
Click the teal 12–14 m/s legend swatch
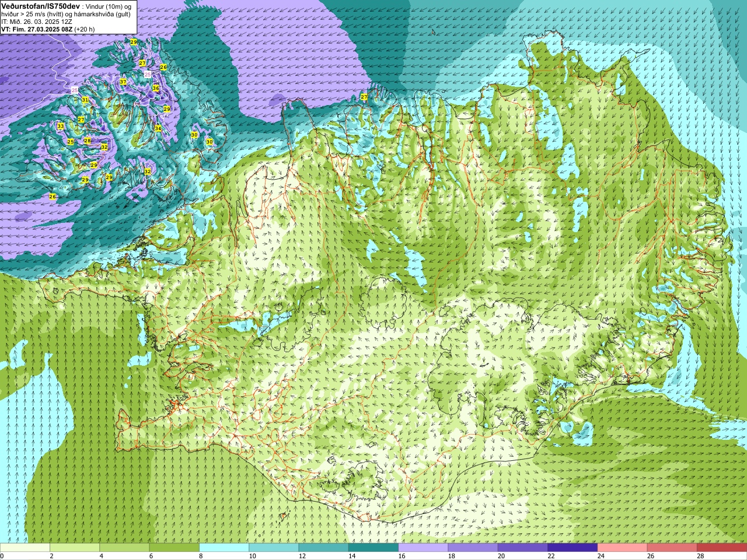click(x=324, y=548)
